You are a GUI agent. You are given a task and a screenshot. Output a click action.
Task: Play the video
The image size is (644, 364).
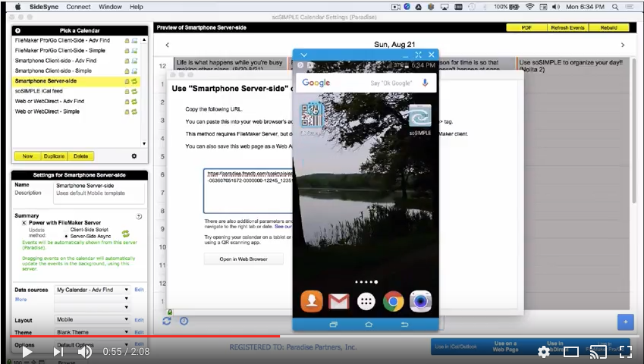pos(27,352)
